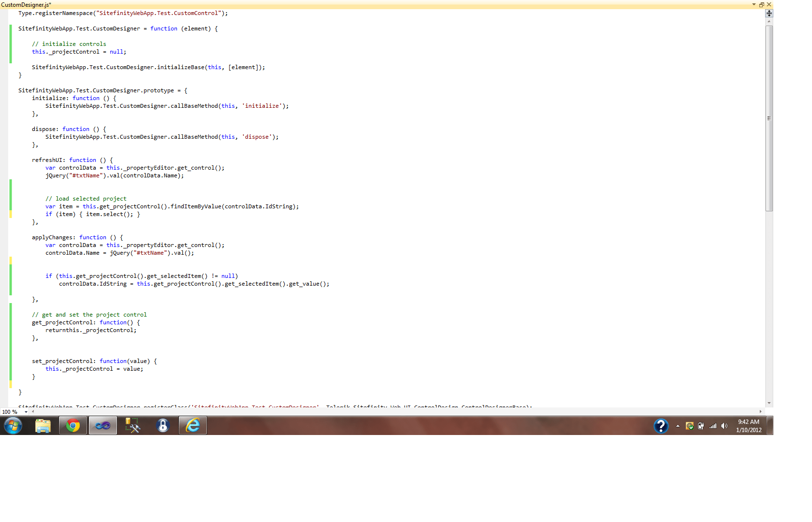Viewport: 812px width, 522px height.
Task: Click the jQuery("#txtName").val(controlData.Name) line
Action: coord(115,175)
